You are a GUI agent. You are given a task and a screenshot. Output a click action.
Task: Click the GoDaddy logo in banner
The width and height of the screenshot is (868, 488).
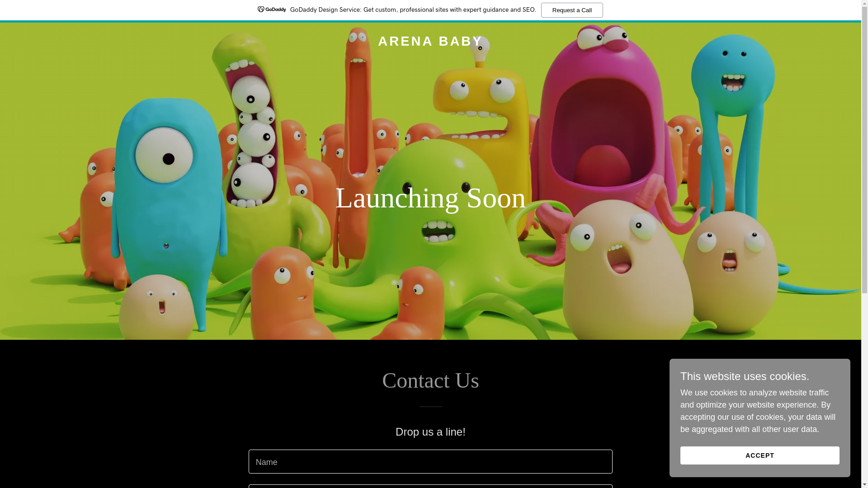[272, 9]
